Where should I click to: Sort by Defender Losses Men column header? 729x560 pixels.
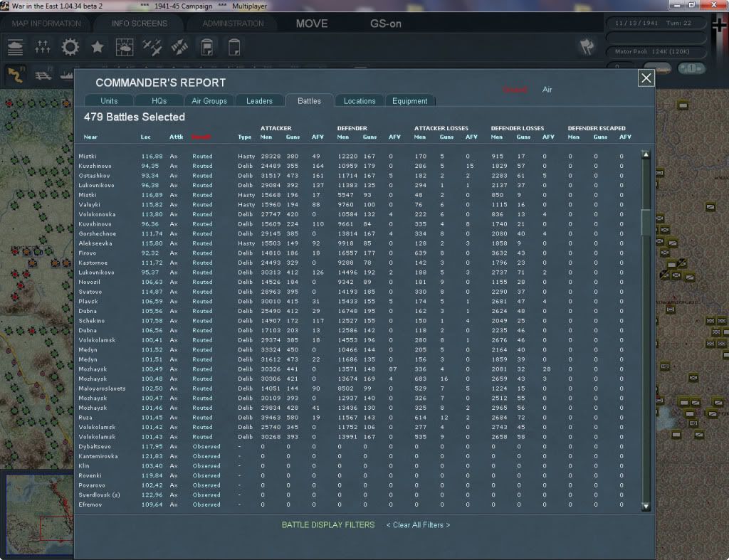(496, 137)
